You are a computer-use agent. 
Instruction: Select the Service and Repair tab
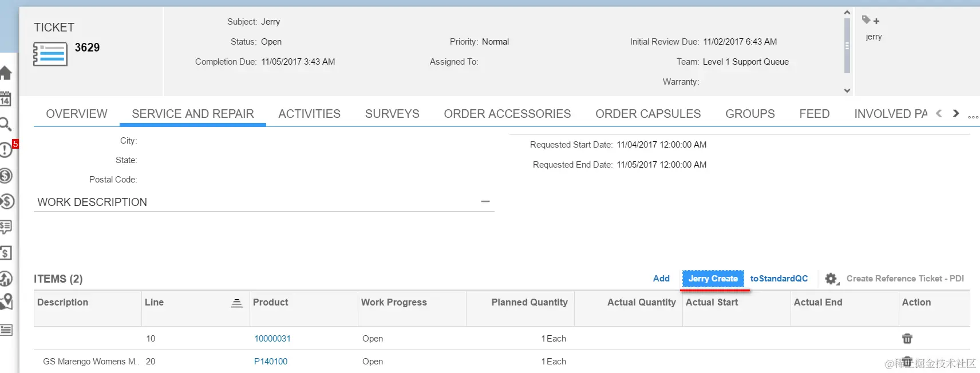[193, 114]
